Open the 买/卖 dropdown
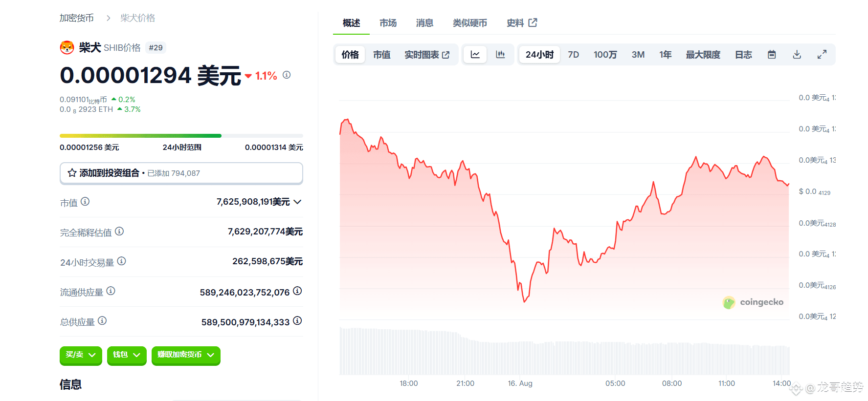Viewport: 868px width, 401px height. coord(81,355)
